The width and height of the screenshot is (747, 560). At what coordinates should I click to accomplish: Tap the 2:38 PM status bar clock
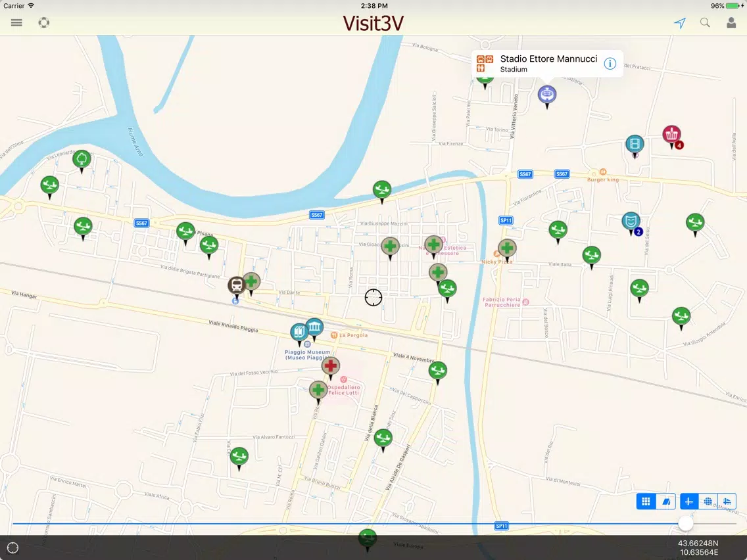click(374, 6)
